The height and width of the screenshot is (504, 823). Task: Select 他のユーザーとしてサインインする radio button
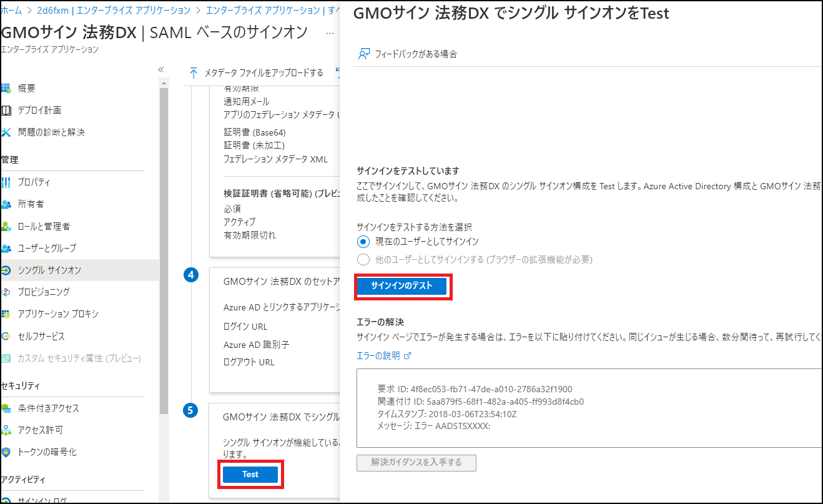click(x=363, y=260)
